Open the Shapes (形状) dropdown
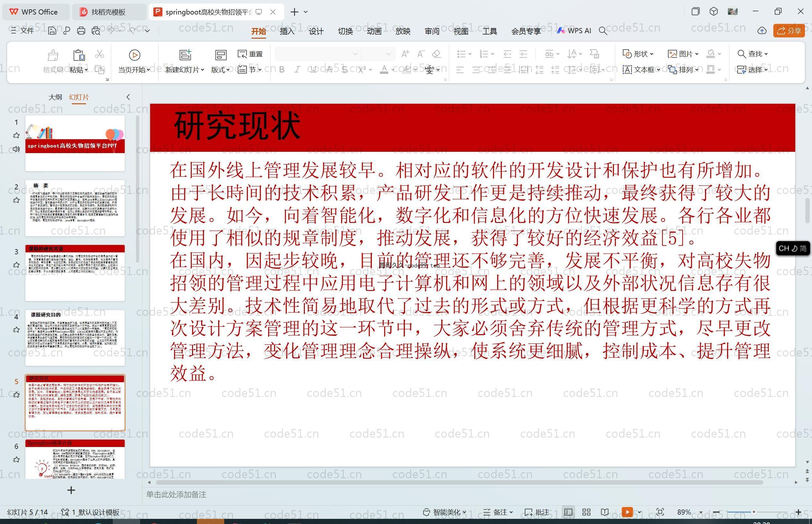 (x=638, y=54)
